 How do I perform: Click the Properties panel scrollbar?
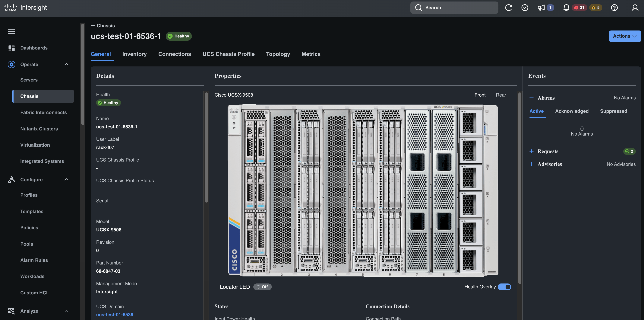click(520, 188)
